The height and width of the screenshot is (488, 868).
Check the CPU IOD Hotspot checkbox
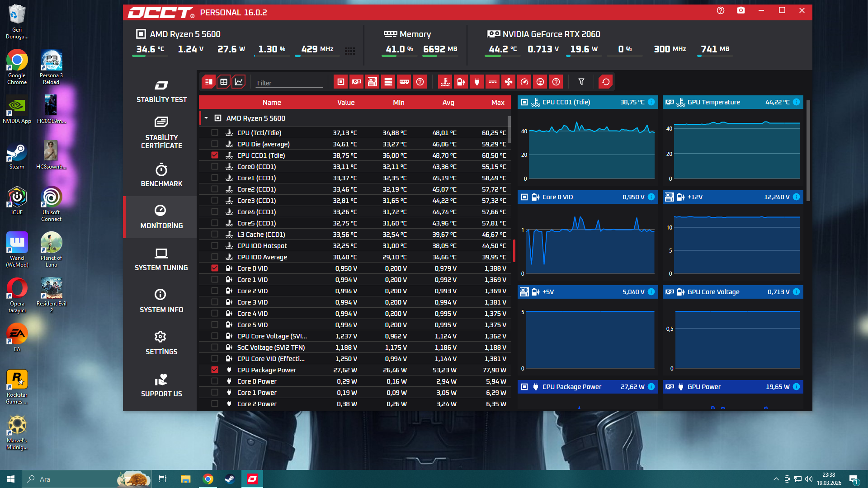(215, 246)
